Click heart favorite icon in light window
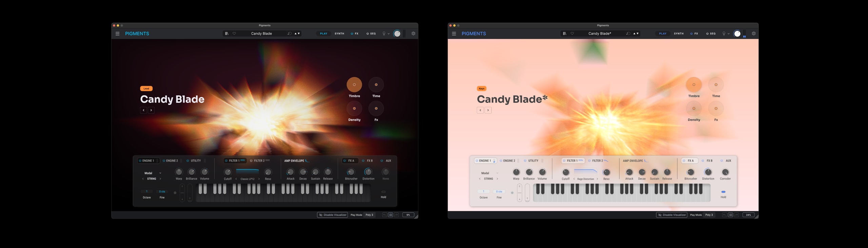 click(x=572, y=34)
